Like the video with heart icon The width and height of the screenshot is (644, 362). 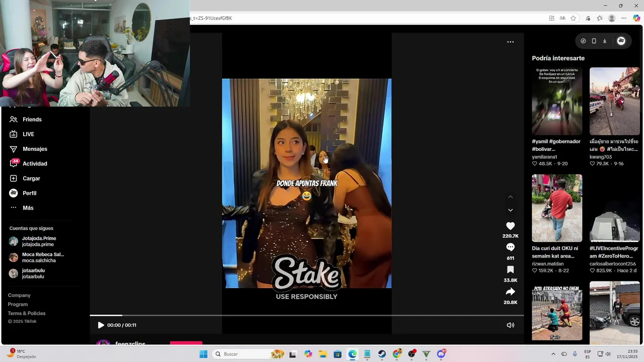click(x=510, y=226)
